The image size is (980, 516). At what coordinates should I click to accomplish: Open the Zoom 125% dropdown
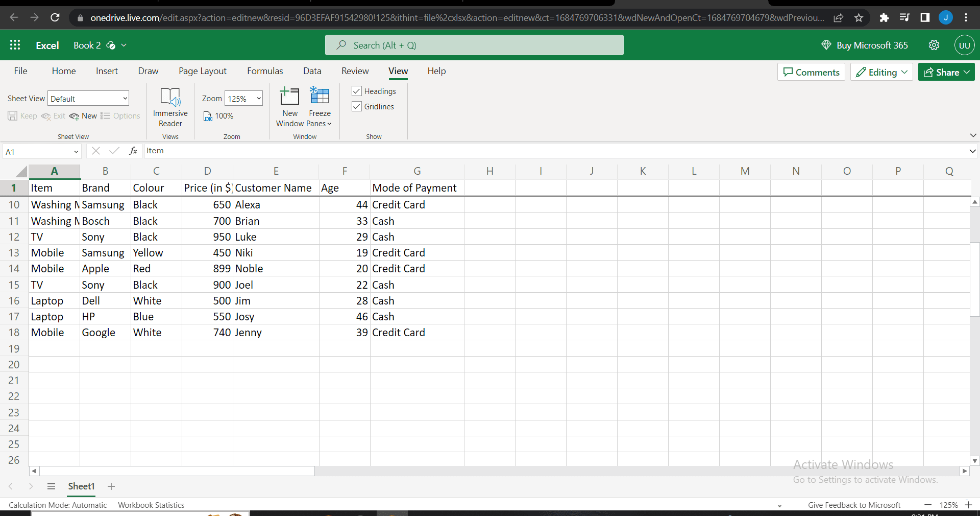pyautogui.click(x=243, y=99)
